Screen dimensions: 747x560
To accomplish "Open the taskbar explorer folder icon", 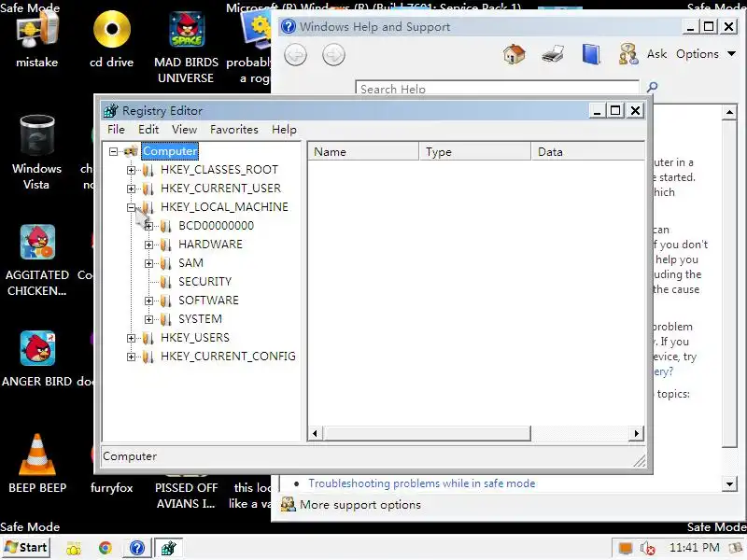I will [74, 549].
